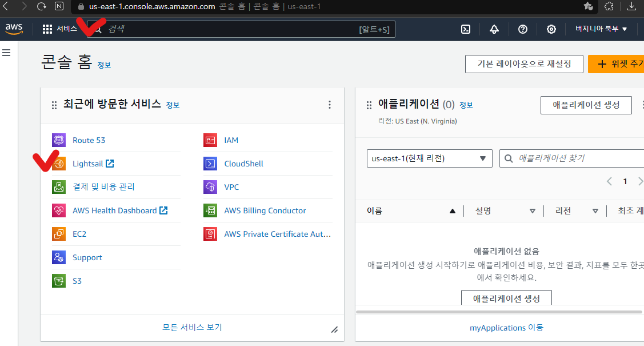Click the 결제 및 비용 관리 icon

pyautogui.click(x=59, y=187)
